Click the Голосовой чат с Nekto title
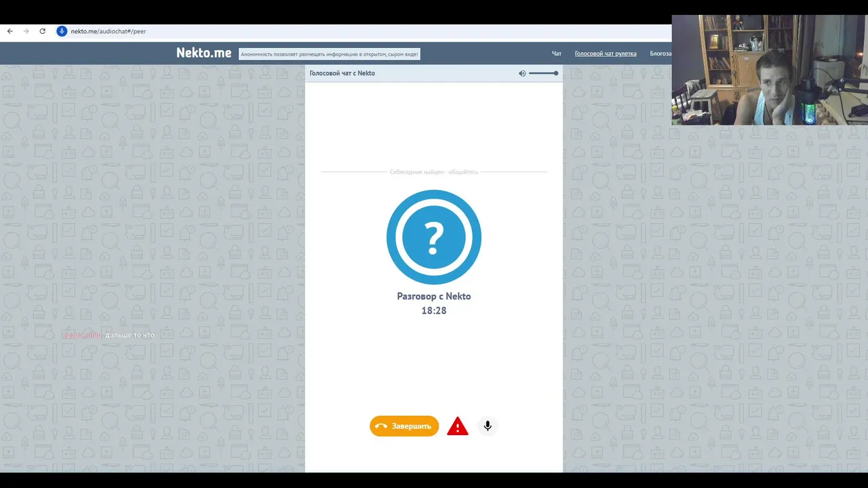The width and height of the screenshot is (868, 488). 342,73
